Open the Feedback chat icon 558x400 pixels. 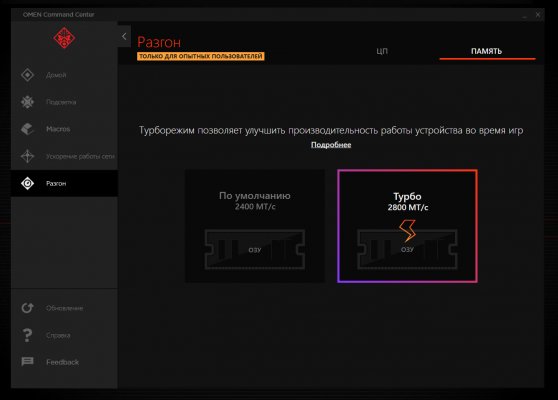[27, 362]
